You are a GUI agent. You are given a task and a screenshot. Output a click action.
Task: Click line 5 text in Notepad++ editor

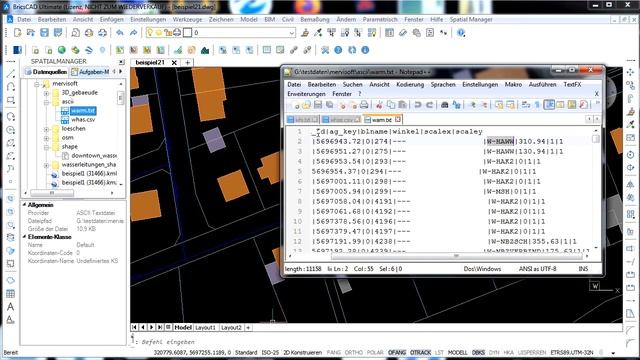coord(424,171)
